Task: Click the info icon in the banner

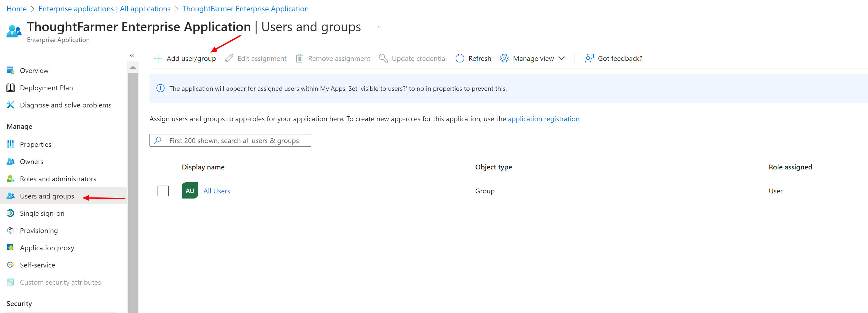Action: [160, 88]
